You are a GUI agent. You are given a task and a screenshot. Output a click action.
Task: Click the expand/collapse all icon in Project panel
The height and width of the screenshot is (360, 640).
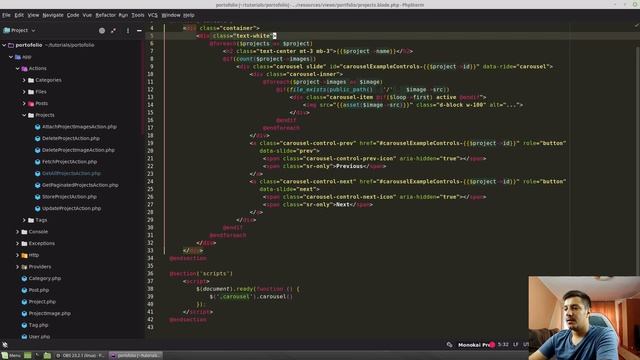pos(113,31)
